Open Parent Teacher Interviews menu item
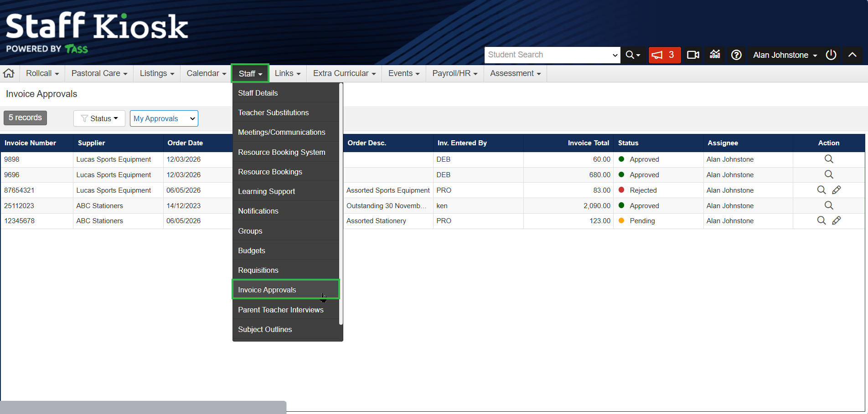This screenshot has height=414, width=868. pyautogui.click(x=286, y=310)
